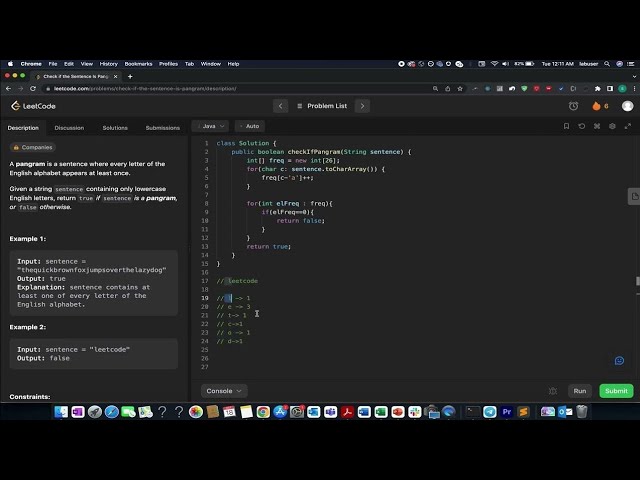
Task: Toggle Chrome side panel icon
Action: [x=610, y=89]
